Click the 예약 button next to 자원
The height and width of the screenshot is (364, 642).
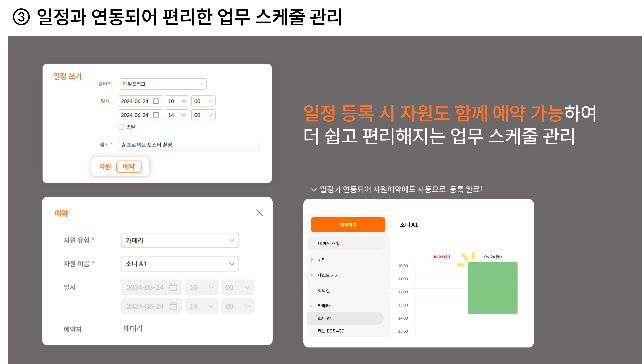coord(129,167)
